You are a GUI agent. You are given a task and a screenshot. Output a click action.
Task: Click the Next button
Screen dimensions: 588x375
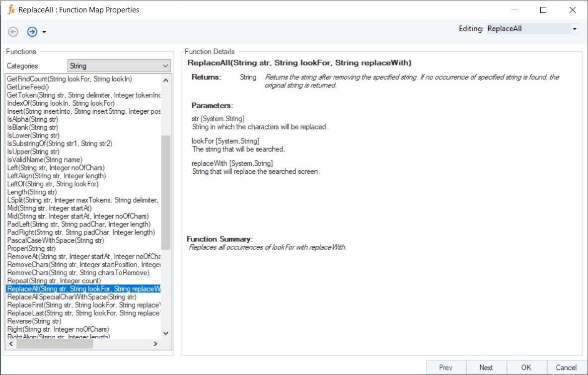486,368
